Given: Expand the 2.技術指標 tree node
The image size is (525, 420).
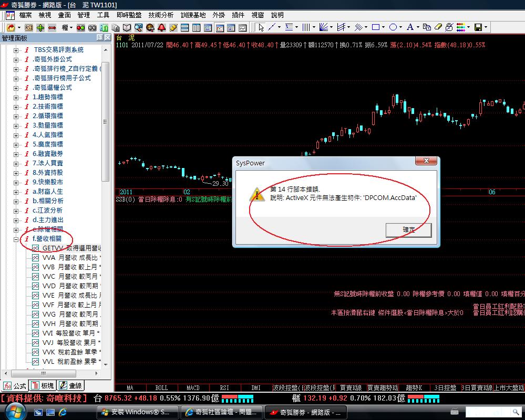Looking at the screenshot, I should [16, 107].
